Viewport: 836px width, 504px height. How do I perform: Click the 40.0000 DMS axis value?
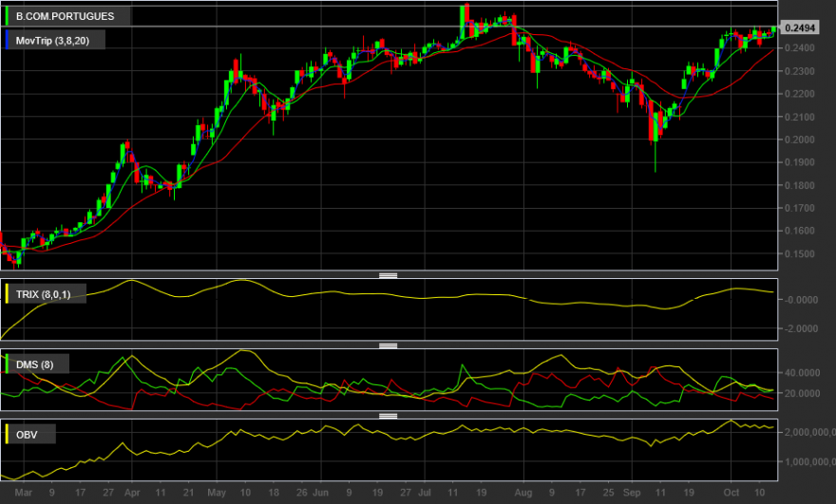click(803, 373)
